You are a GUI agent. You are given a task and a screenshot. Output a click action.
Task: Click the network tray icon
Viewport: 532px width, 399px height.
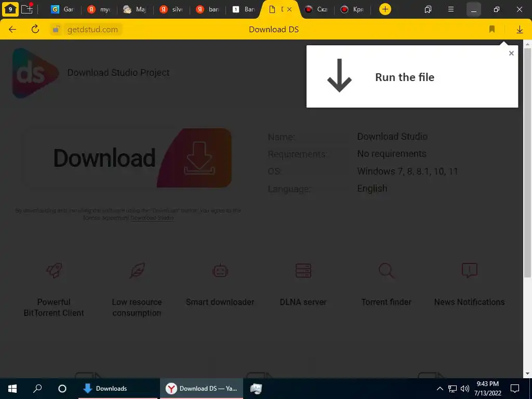tap(453, 389)
